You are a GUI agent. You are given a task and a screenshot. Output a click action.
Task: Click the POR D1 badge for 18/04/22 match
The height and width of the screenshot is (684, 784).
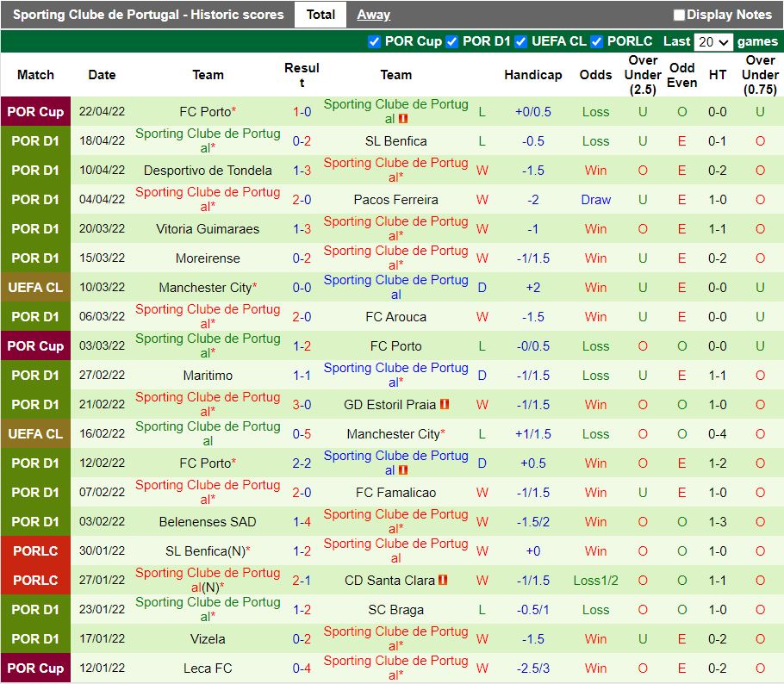pyautogui.click(x=35, y=141)
